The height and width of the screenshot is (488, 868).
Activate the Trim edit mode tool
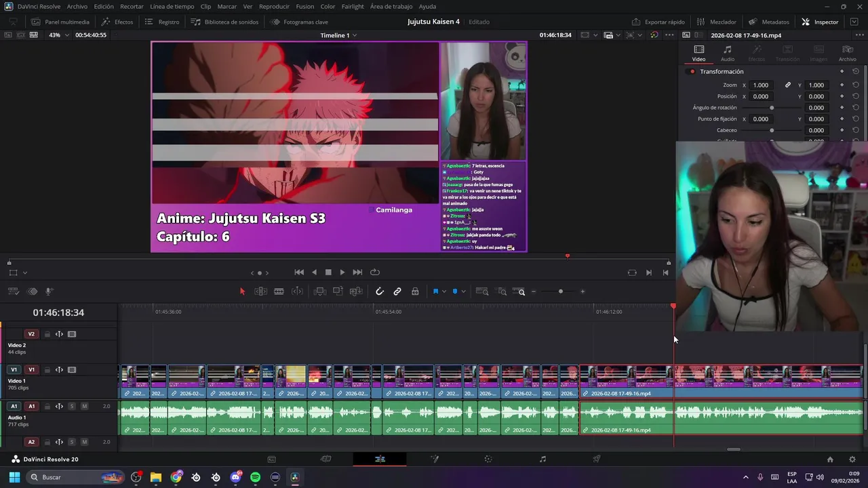[260, 291]
